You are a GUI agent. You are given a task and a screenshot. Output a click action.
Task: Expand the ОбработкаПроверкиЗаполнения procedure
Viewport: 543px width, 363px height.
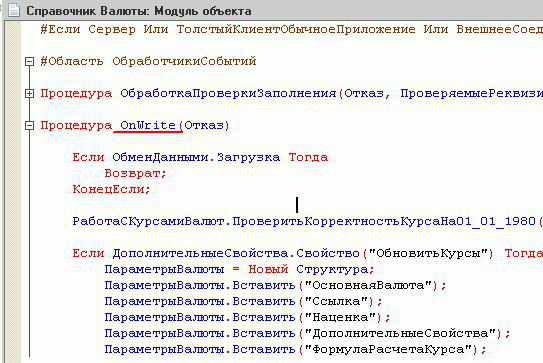(29, 94)
